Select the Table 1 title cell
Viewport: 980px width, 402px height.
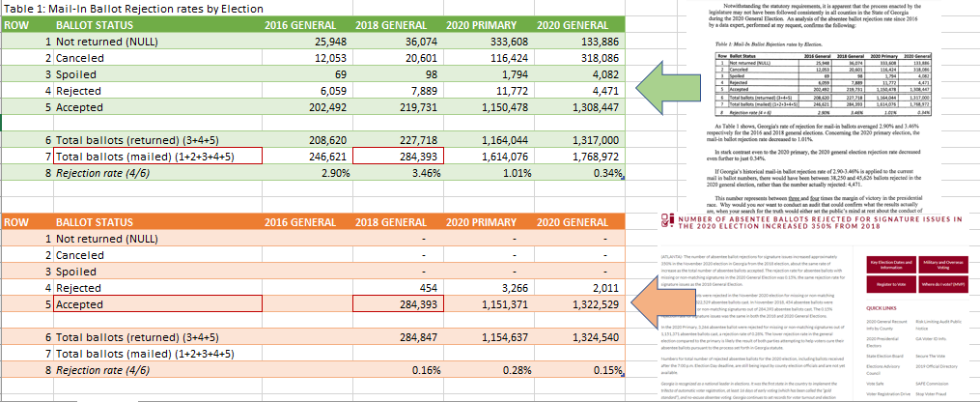[133, 9]
